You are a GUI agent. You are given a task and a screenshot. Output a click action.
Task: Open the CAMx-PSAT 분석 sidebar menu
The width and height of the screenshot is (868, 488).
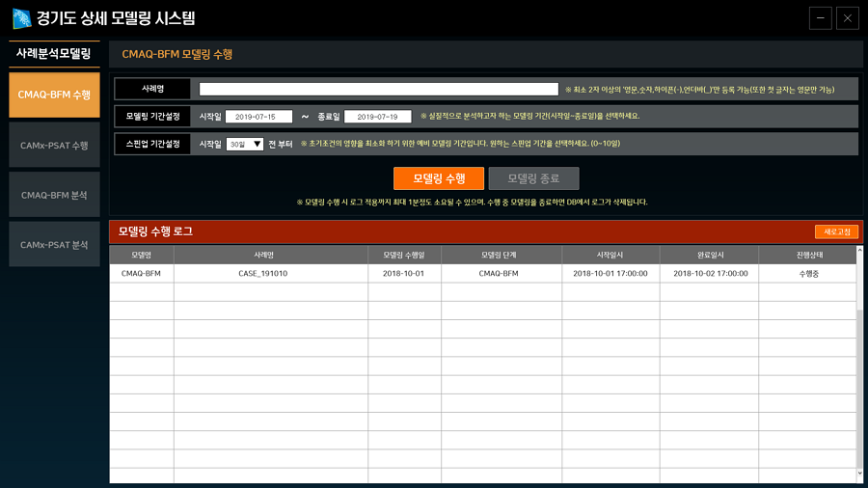tap(54, 245)
